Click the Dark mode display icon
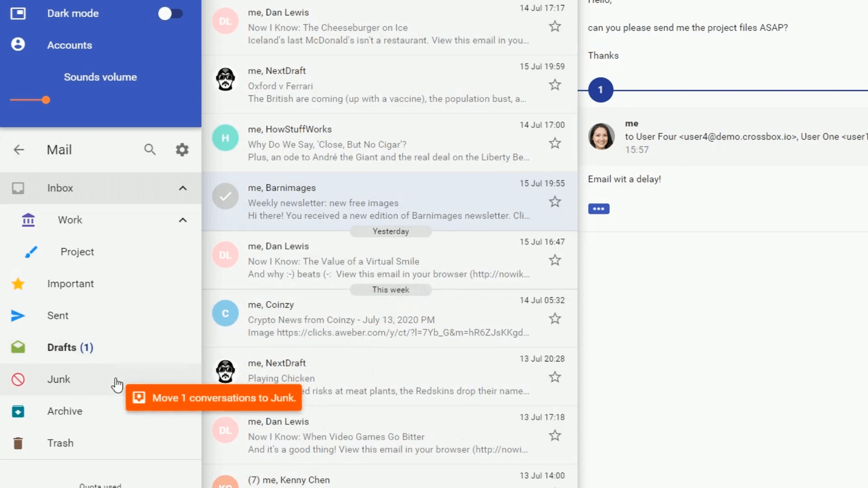Screen dimensions: 868x488 click(x=18, y=14)
